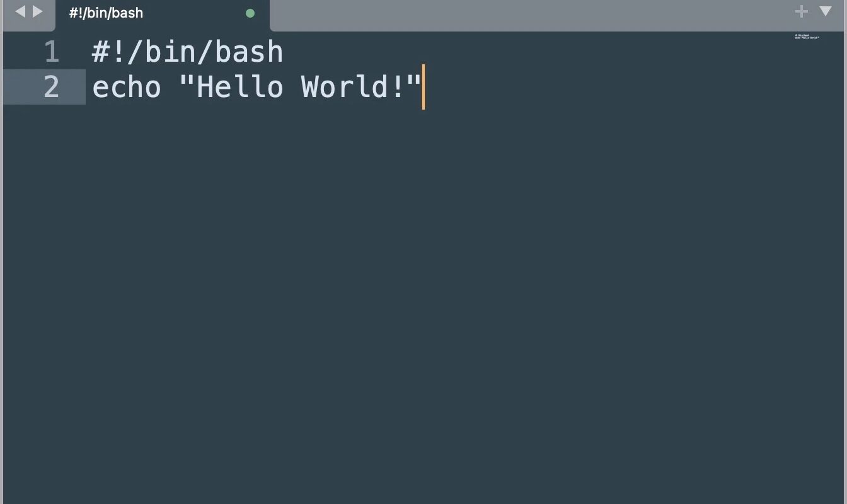Select line number 2 in the gutter
The image size is (847, 504).
(x=52, y=87)
